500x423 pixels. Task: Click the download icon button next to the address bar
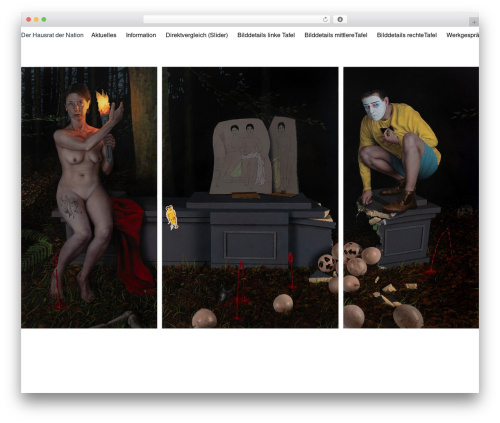click(340, 20)
